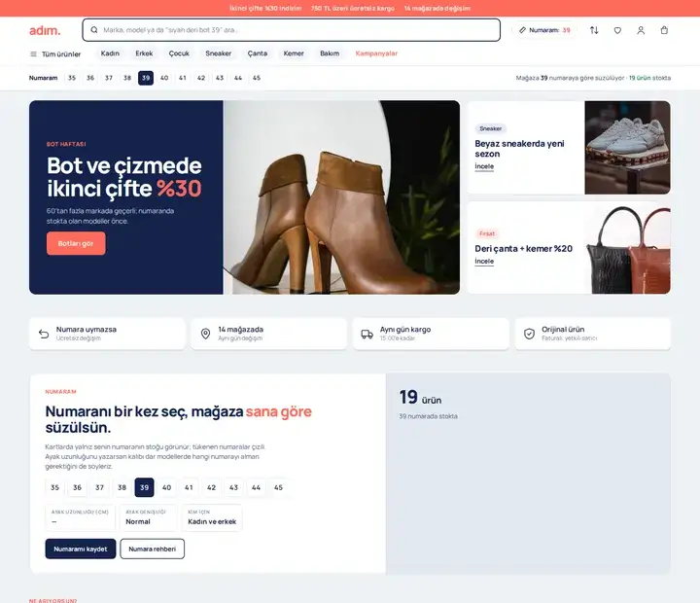Select size 35 in top size bar
This screenshot has width=700, height=603.
point(72,78)
